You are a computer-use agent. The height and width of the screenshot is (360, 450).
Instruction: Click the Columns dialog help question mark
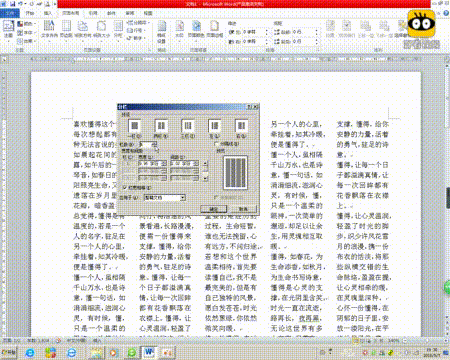click(249, 107)
